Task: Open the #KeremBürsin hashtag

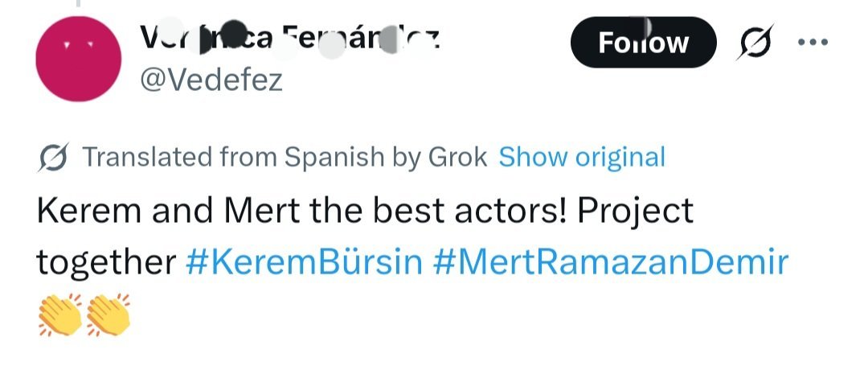Action: 304,262
